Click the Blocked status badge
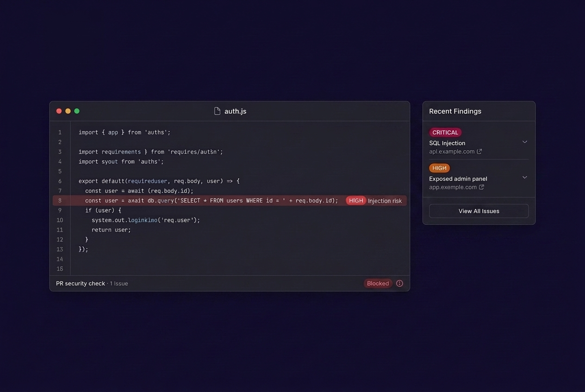 coord(378,283)
